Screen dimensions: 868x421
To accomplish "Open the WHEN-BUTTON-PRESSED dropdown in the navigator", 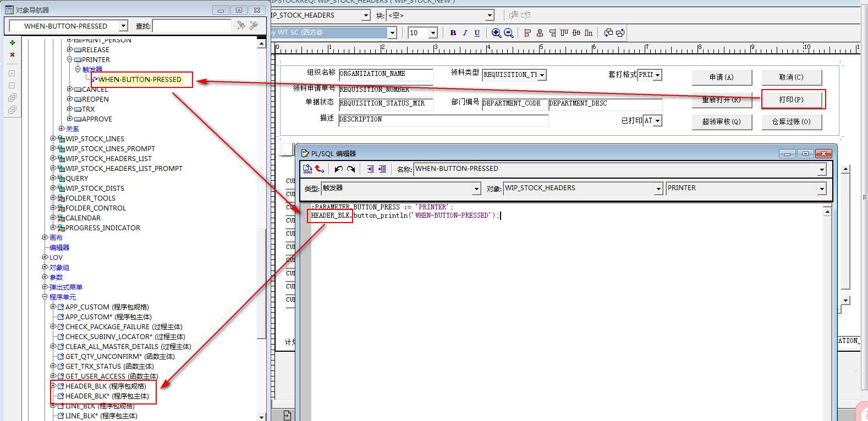I will (123, 26).
